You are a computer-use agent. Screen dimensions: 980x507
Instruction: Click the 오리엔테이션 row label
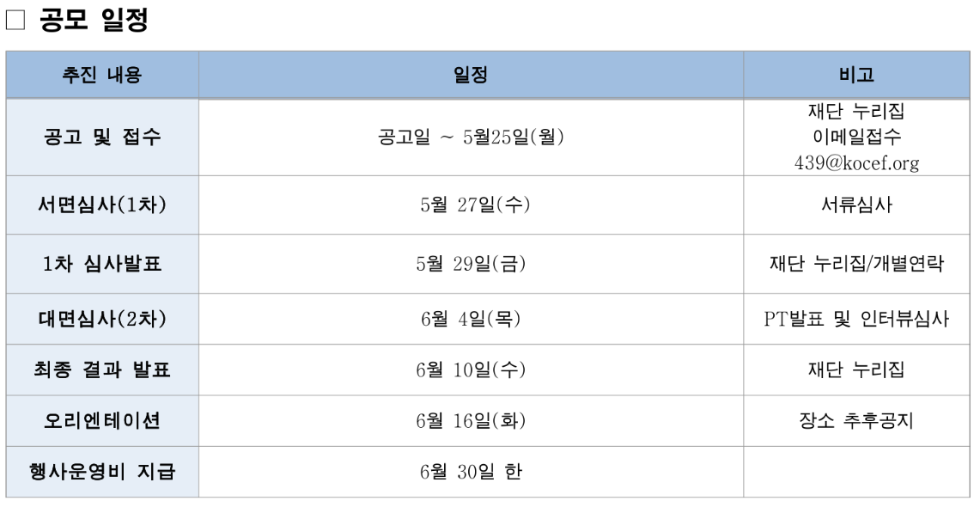[x=102, y=421]
